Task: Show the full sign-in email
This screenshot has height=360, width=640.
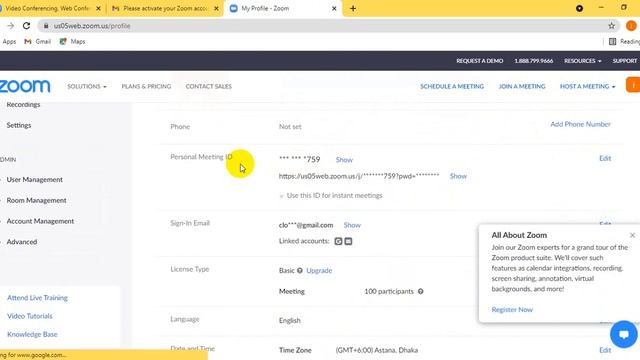Action: tap(352, 225)
